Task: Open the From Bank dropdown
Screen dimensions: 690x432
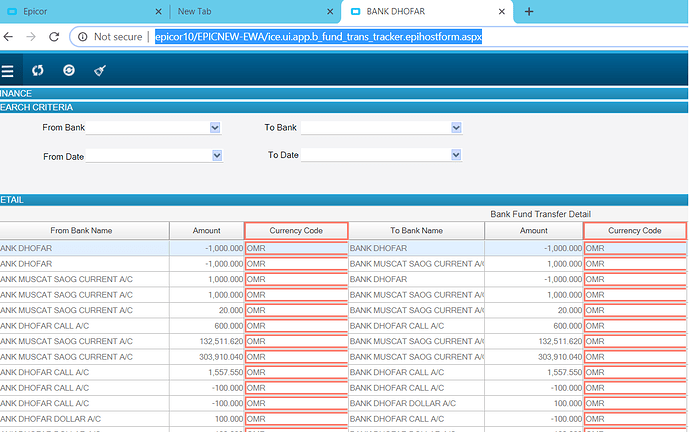Action: click(x=215, y=128)
